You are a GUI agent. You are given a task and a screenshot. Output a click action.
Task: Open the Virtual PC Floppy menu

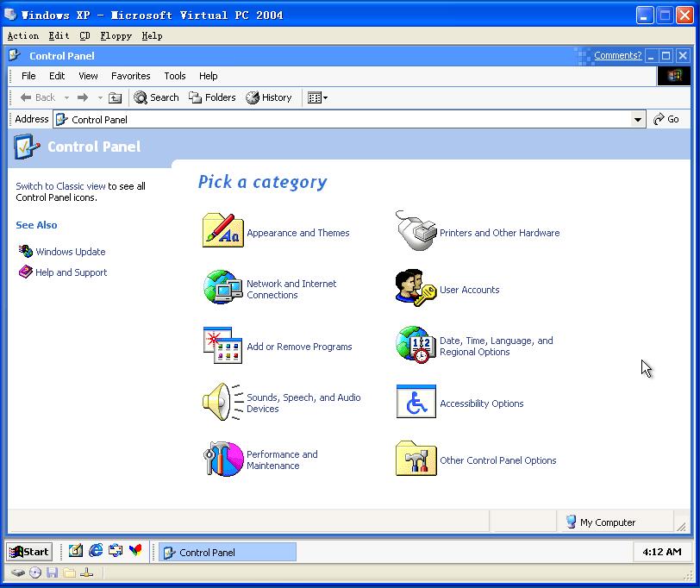pos(116,35)
